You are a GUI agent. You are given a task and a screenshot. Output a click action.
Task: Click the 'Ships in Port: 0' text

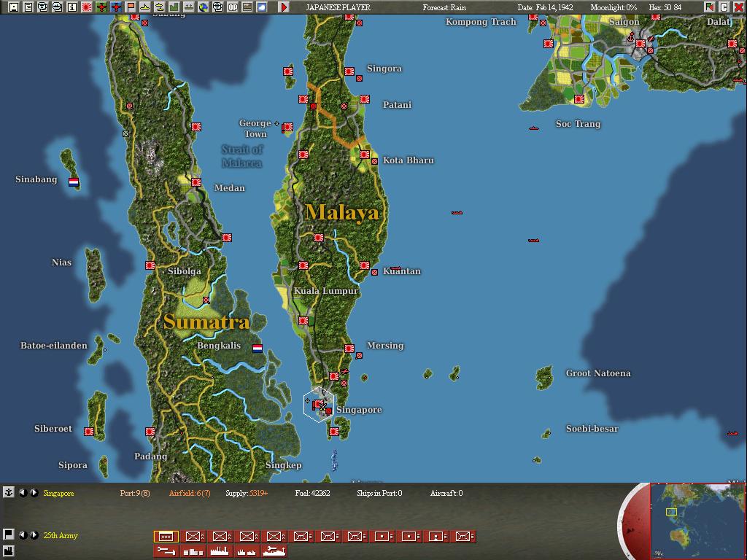pyautogui.click(x=379, y=493)
